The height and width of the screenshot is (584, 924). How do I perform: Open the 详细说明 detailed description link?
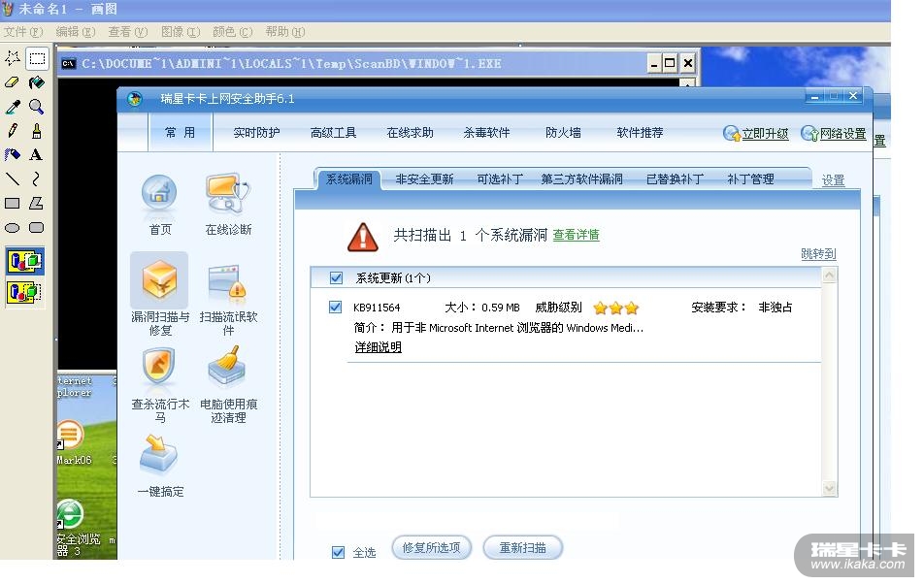tap(379, 347)
